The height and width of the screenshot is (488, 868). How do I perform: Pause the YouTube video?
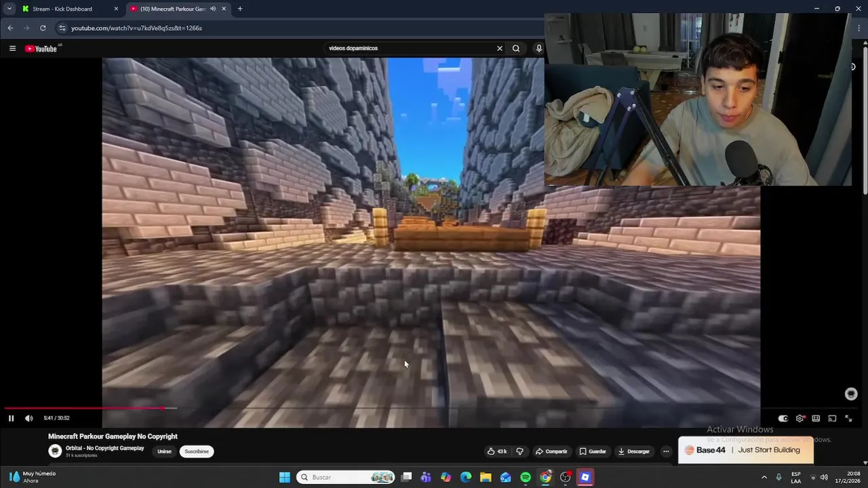click(x=11, y=418)
